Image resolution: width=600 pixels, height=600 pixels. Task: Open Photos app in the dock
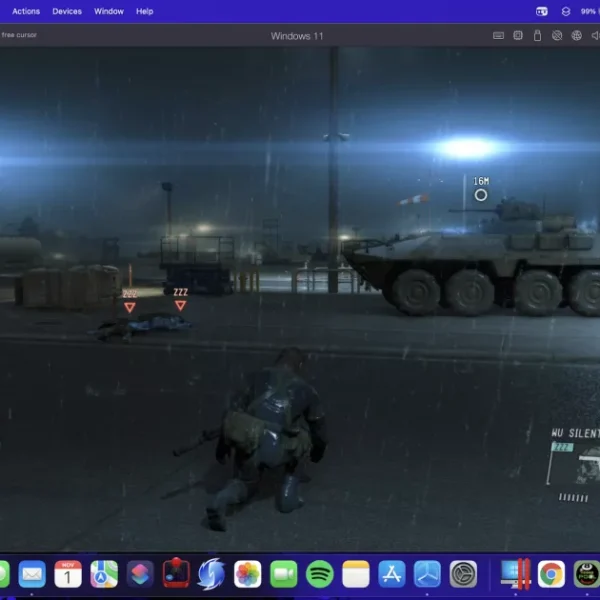[x=247, y=574]
